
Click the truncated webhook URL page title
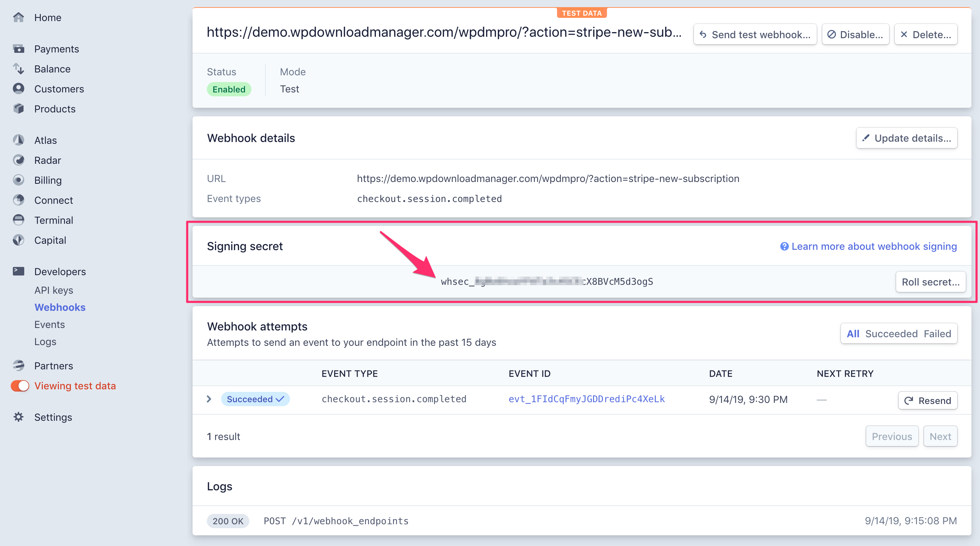click(444, 32)
